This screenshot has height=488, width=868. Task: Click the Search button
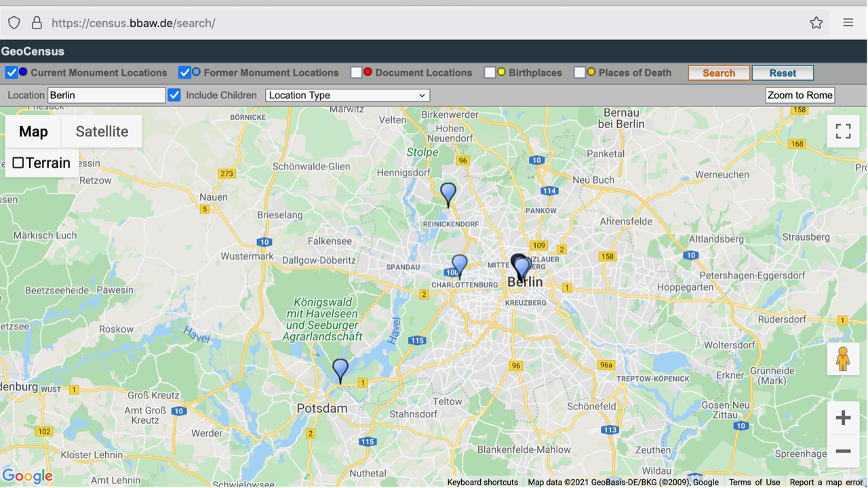coord(719,73)
